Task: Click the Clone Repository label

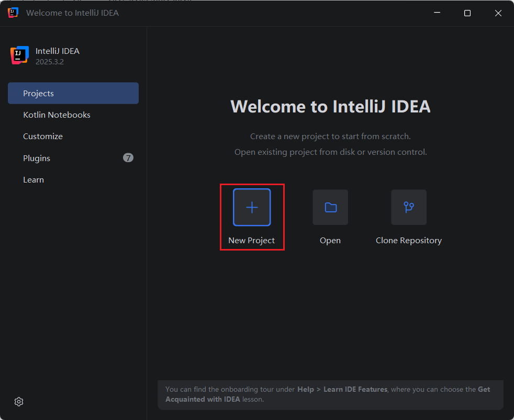Action: coord(409,241)
